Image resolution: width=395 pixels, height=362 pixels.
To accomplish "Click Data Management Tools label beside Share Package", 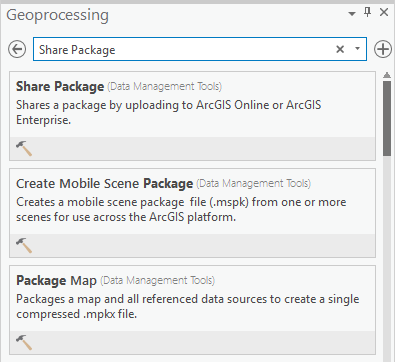I will (164, 87).
